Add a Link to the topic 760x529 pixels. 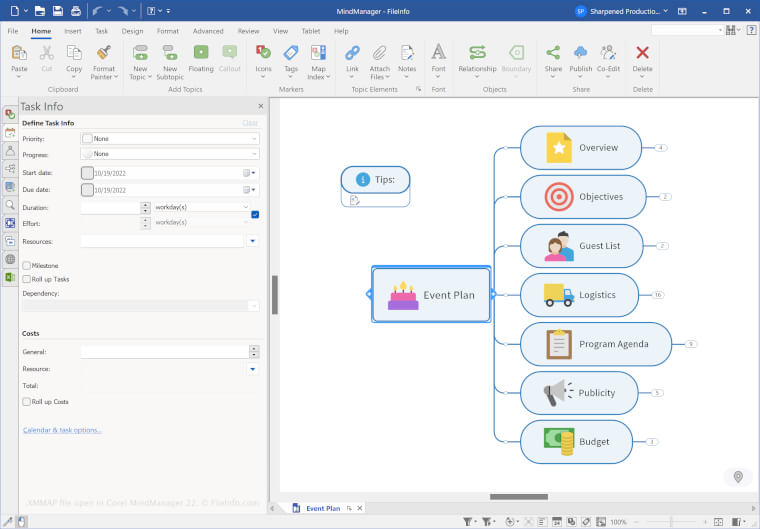(x=352, y=53)
